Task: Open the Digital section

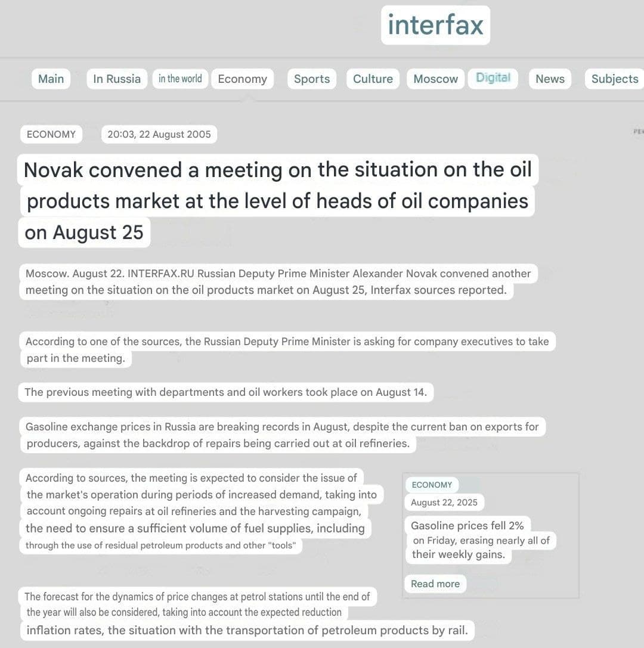Action: (x=493, y=78)
